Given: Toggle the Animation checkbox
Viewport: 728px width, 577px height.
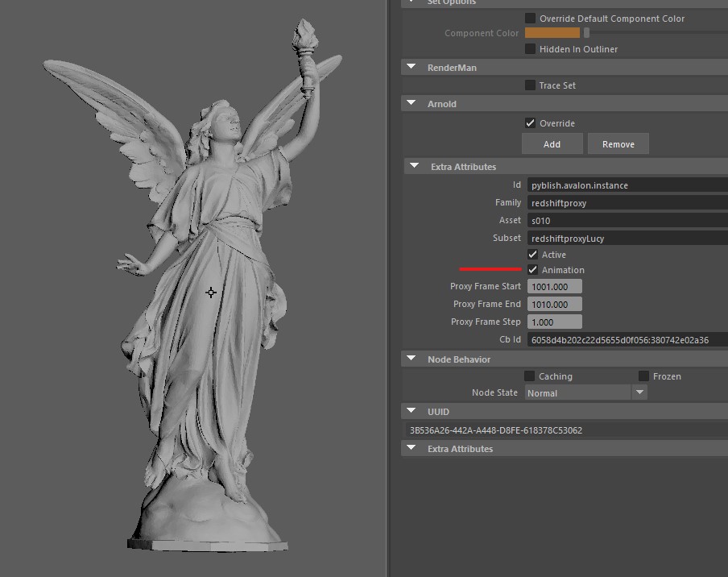Looking at the screenshot, I should (532, 269).
